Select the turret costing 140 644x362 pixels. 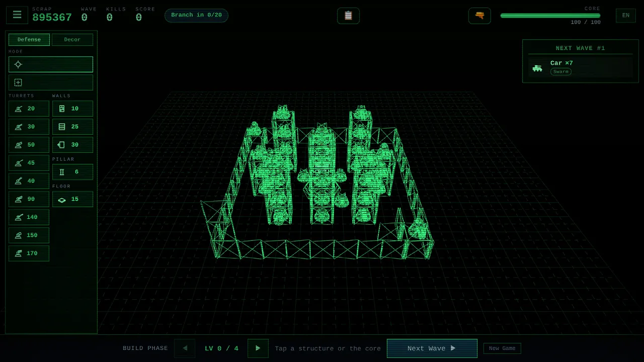(29, 217)
